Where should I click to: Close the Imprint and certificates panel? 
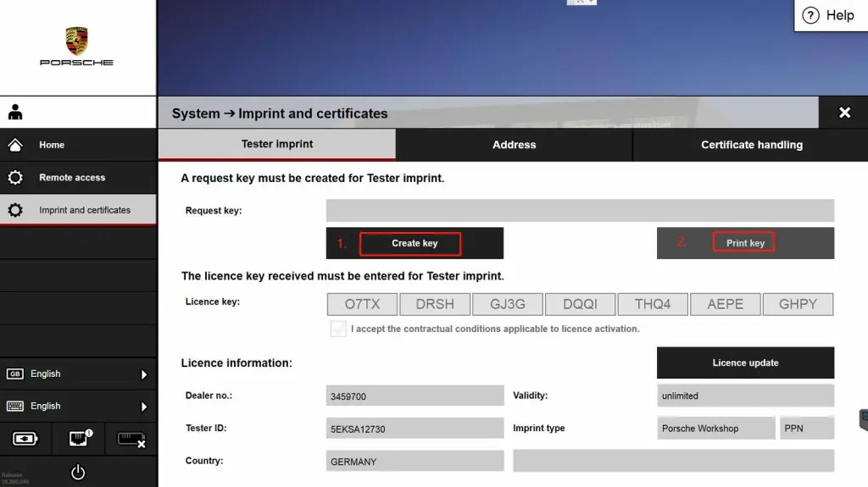click(x=843, y=113)
